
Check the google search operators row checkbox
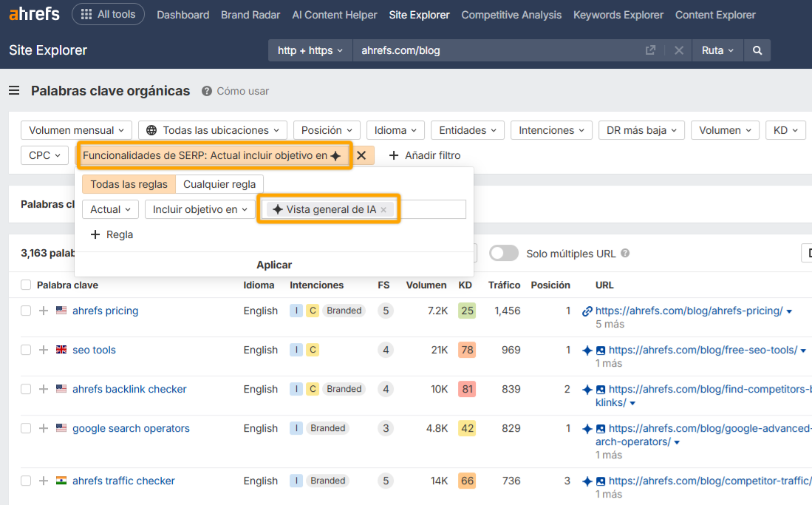pos(26,428)
